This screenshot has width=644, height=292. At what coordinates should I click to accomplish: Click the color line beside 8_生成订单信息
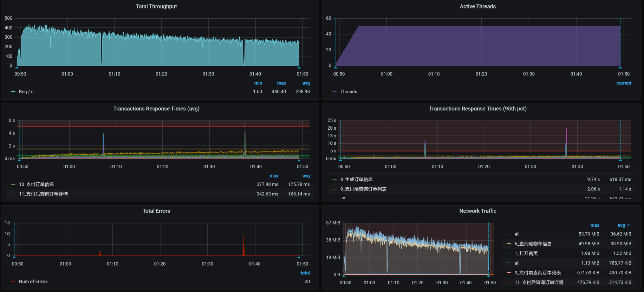[334, 180]
